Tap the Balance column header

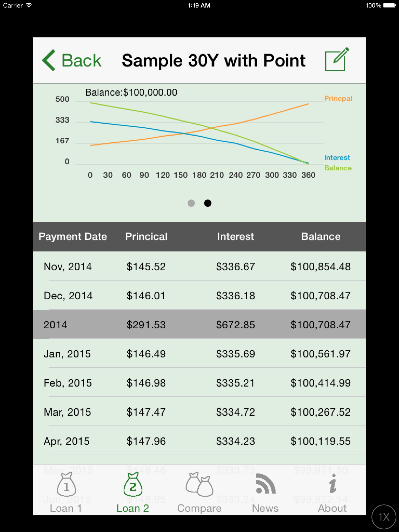(321, 237)
